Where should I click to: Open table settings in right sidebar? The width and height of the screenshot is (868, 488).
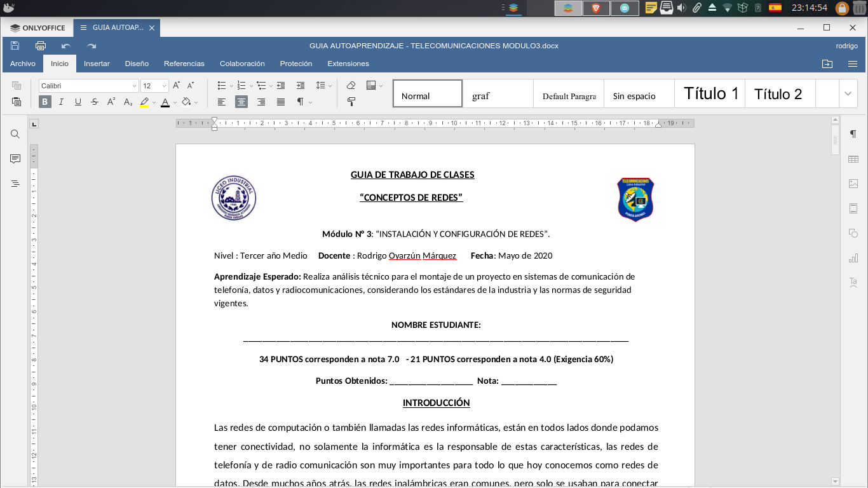(x=853, y=159)
